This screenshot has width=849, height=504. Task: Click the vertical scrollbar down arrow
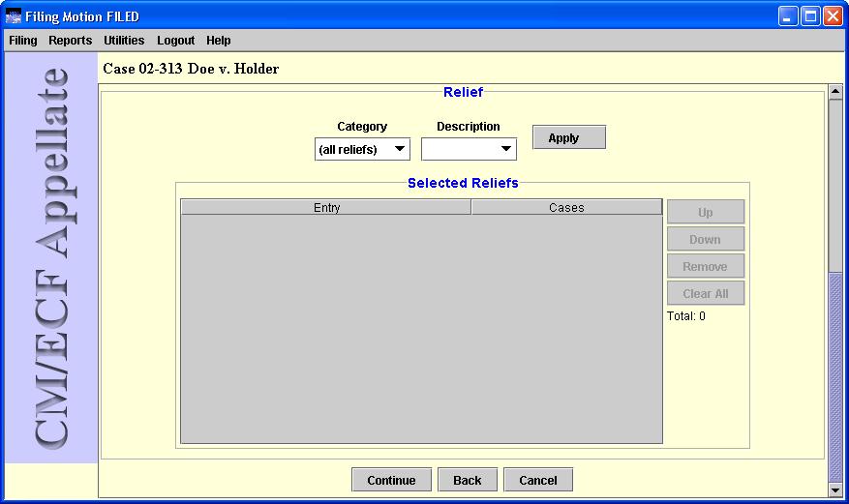pyautogui.click(x=835, y=489)
